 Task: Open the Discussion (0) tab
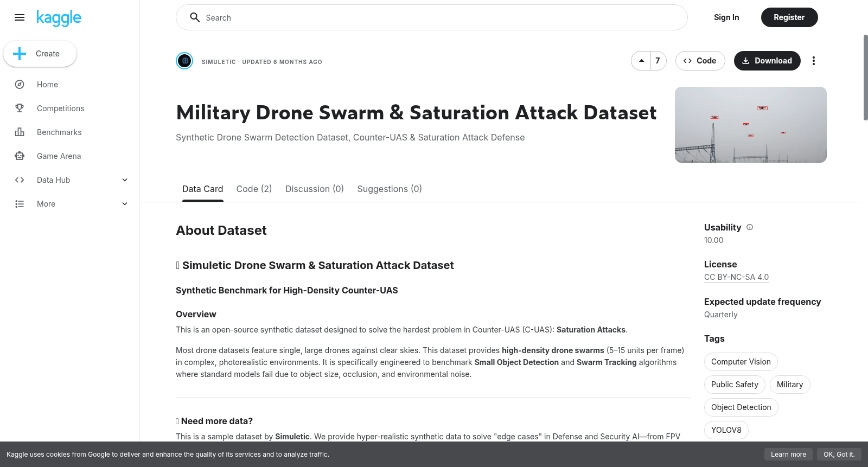coord(315,189)
